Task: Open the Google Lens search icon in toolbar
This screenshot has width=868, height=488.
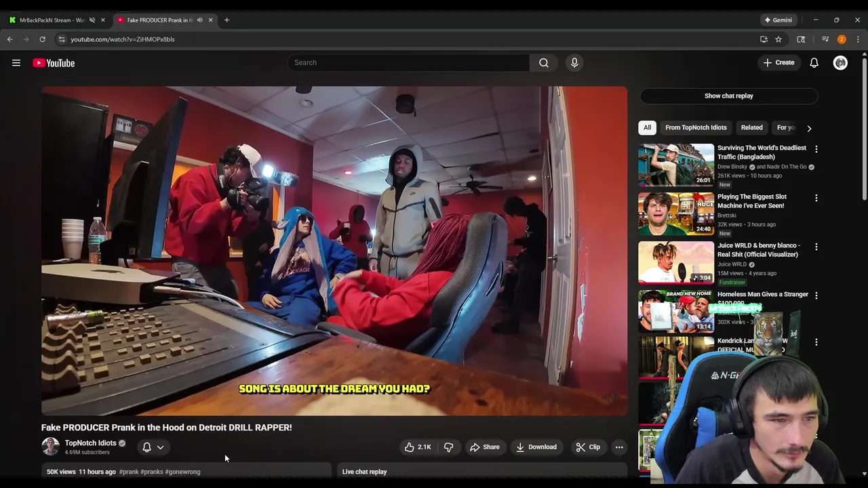Action: [x=801, y=39]
